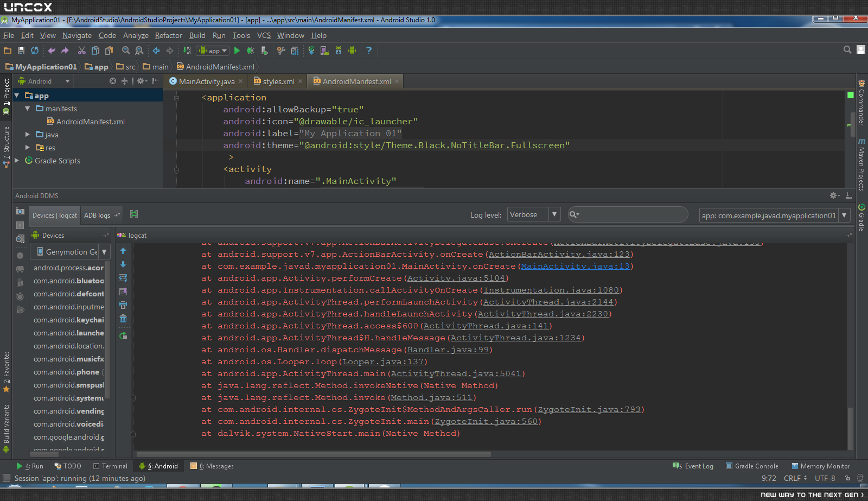Switch to styles.xml editor tab
This screenshot has width=868, height=501.
(278, 81)
